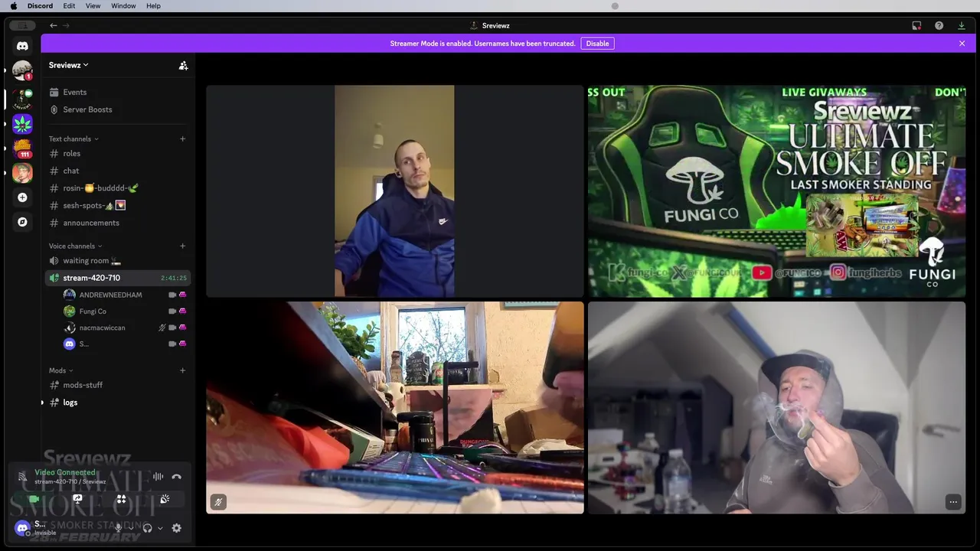Open the Discord app menu
This screenshot has width=980, height=551.
pos(40,5)
